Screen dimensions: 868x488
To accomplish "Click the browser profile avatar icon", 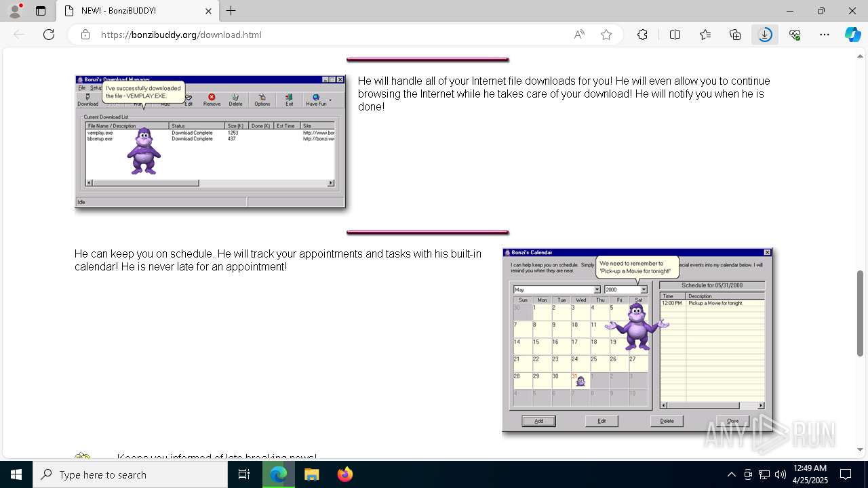I will (x=15, y=11).
